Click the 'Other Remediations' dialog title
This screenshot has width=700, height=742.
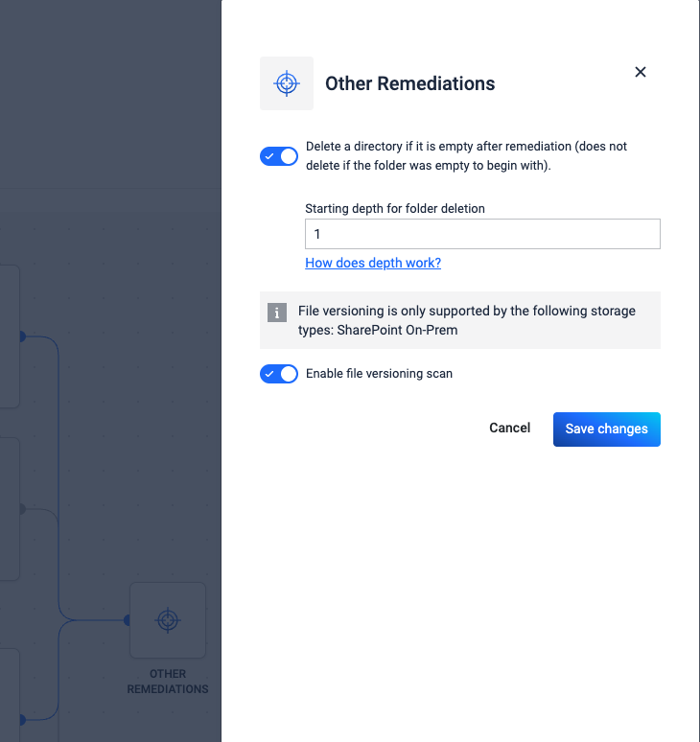point(410,83)
